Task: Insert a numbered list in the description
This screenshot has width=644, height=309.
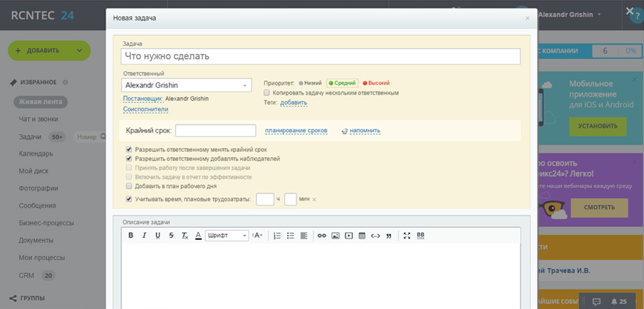Action: click(277, 235)
